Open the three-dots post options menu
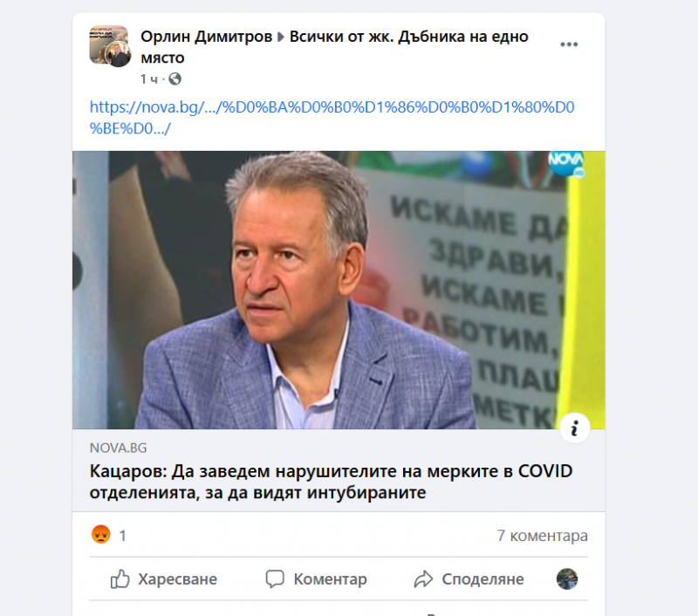This screenshot has width=698, height=616. click(x=569, y=44)
